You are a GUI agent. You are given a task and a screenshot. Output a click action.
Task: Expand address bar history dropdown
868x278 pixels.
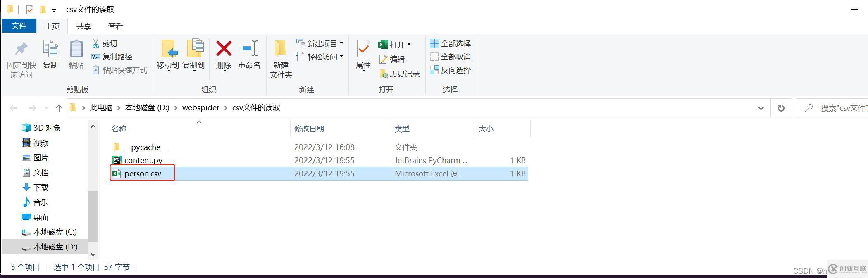(x=761, y=108)
